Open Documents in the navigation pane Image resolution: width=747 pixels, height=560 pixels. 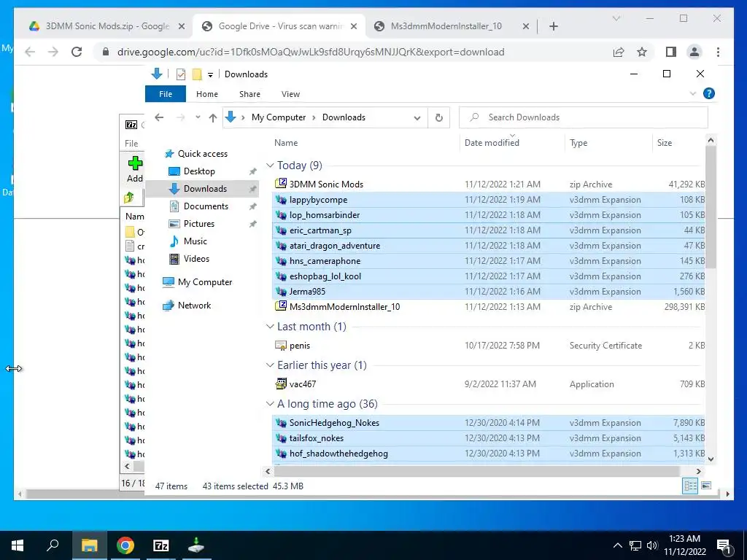pyautogui.click(x=206, y=206)
